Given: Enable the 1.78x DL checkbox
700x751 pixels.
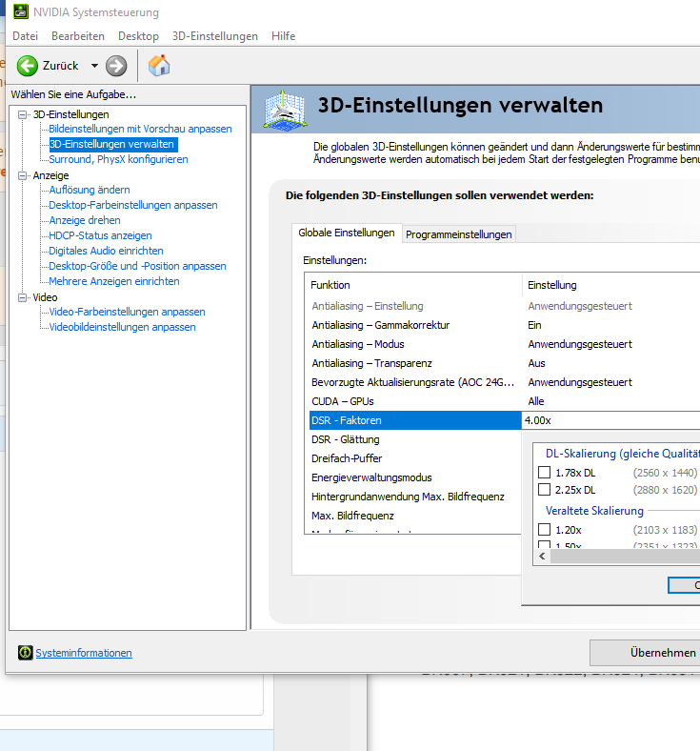Looking at the screenshot, I should click(544, 473).
